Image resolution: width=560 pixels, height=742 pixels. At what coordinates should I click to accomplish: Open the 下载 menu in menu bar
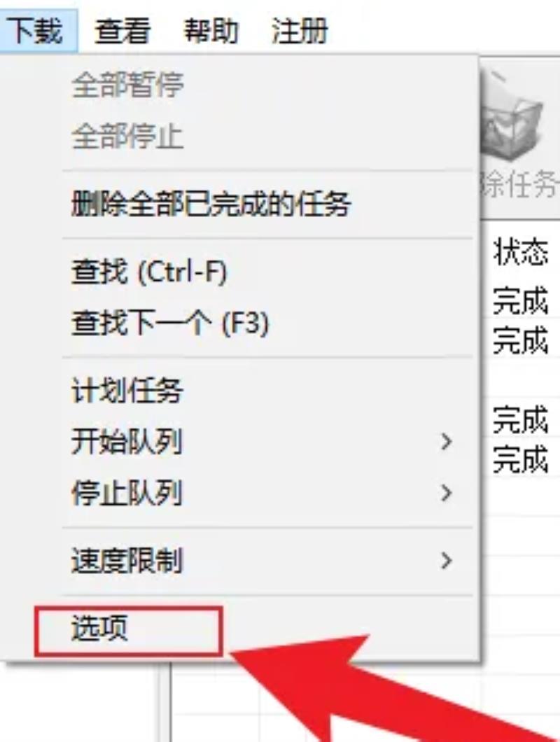click(x=37, y=31)
